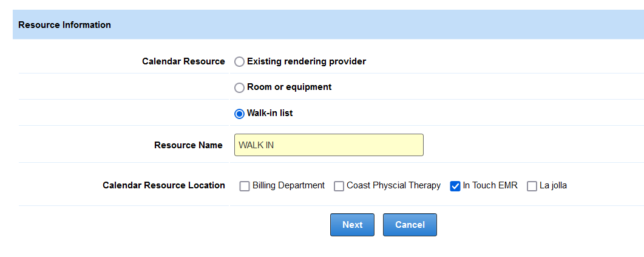Click the 'Walk-in list' label text

[269, 113]
